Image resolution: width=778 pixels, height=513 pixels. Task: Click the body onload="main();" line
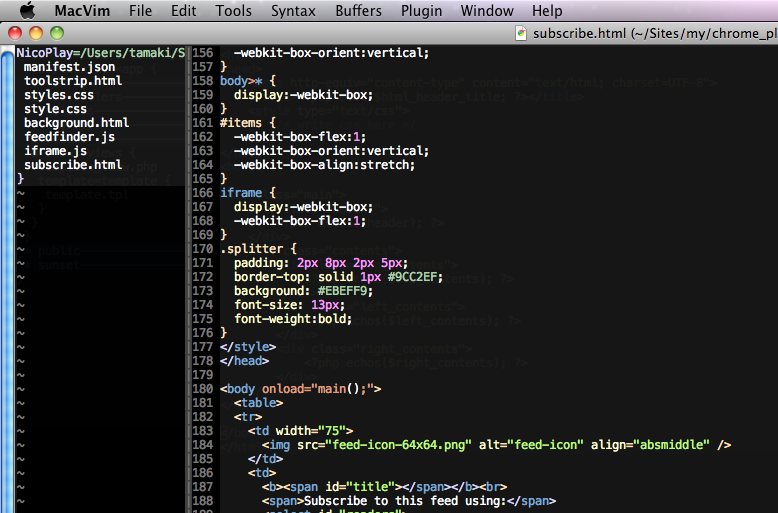(x=301, y=389)
